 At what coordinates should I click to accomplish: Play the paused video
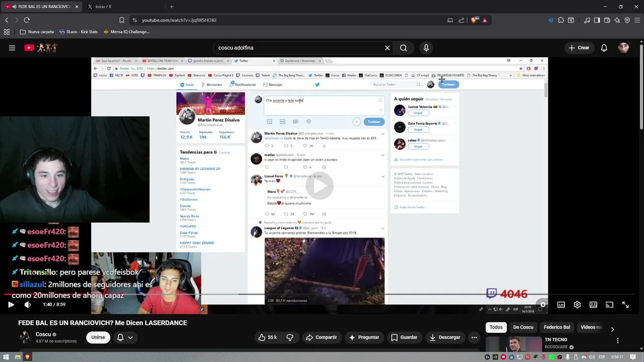pyautogui.click(x=11, y=304)
